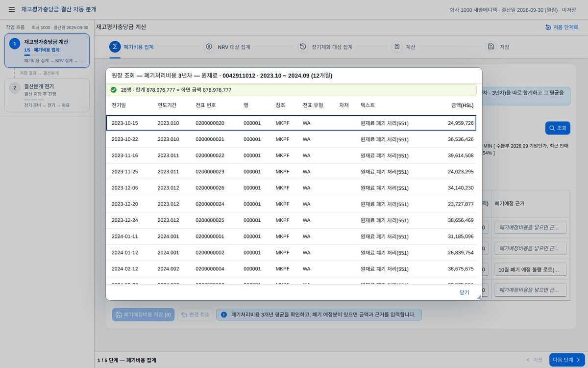
Task: Select the 계산 step tab
Action: [404, 47]
